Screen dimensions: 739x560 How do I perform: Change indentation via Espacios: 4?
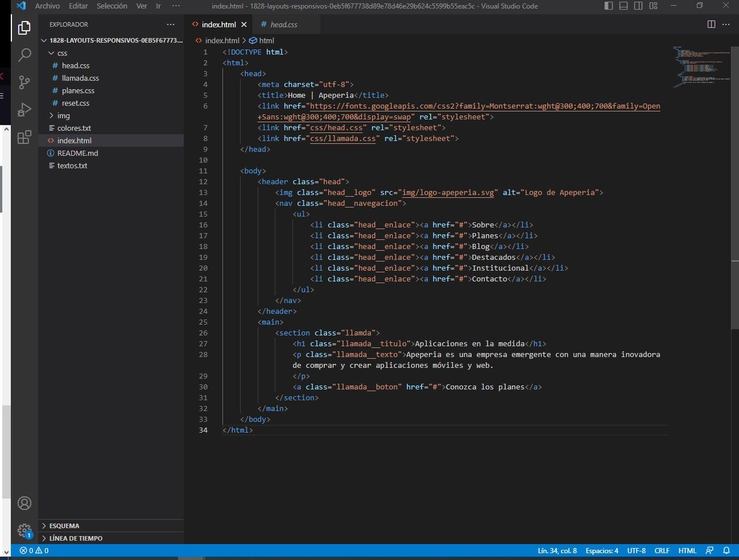point(601,550)
